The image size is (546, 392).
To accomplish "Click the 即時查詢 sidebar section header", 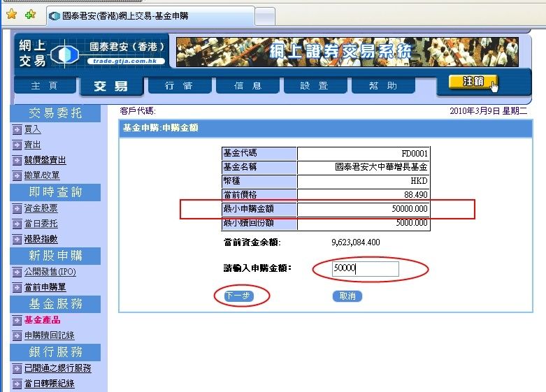I will click(55, 192).
